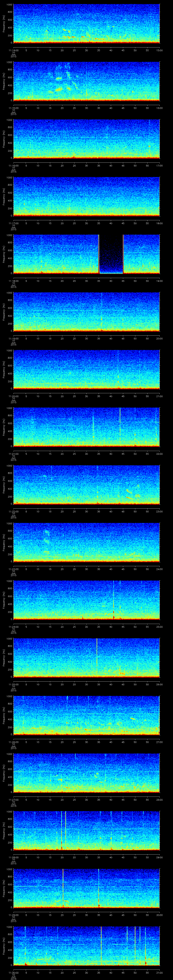Click the spectrogram panel starting at 11:16:00
Image resolution: width=173 pixels, height=980 pixels.
pyautogui.click(x=86, y=139)
